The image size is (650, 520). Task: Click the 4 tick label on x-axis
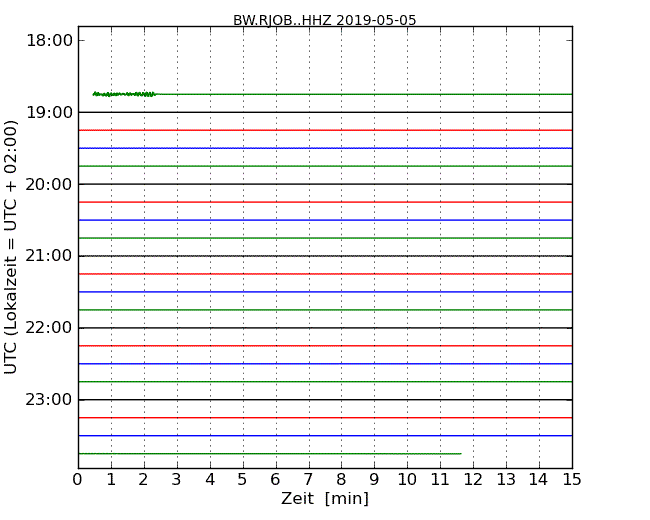(210, 479)
